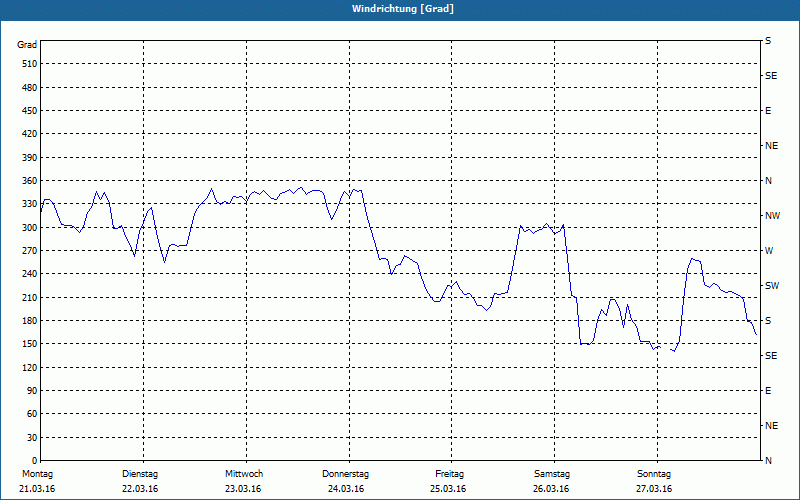Click the 120 degree axis label

coord(30,367)
